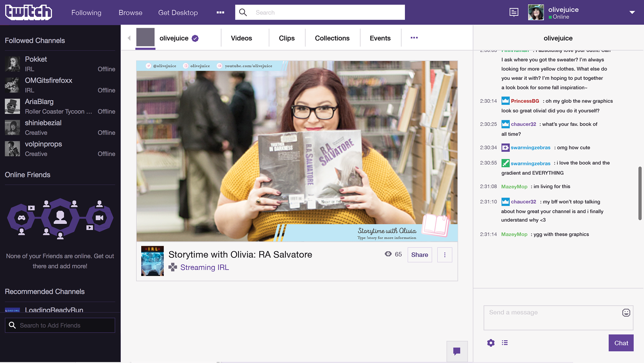The width and height of the screenshot is (644, 363).
Task: Focus the Send a message box
Action: tap(558, 318)
